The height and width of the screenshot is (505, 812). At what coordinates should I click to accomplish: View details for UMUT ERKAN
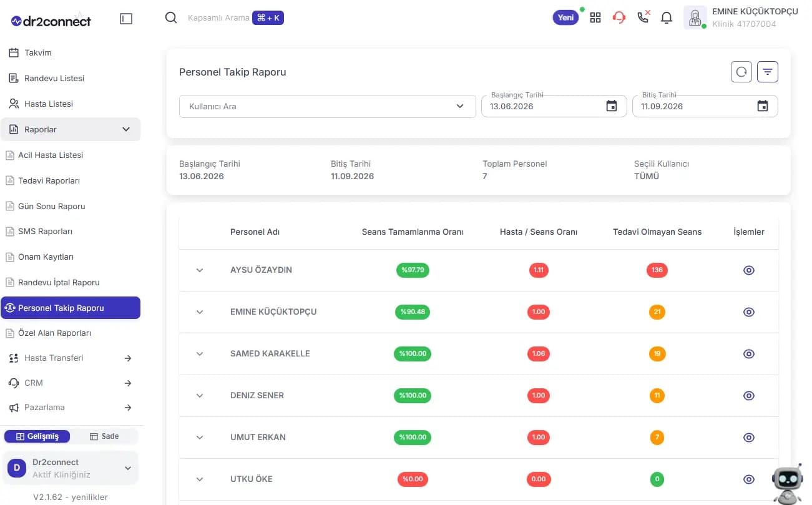click(x=749, y=438)
